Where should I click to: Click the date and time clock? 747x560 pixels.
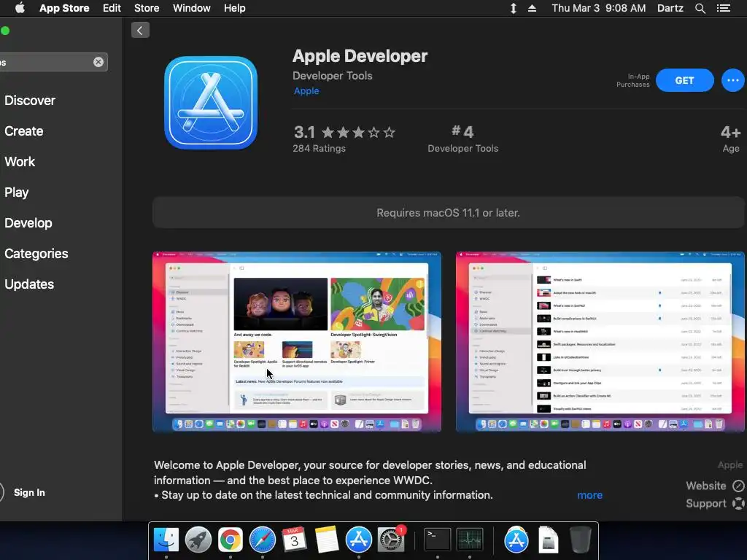599,8
